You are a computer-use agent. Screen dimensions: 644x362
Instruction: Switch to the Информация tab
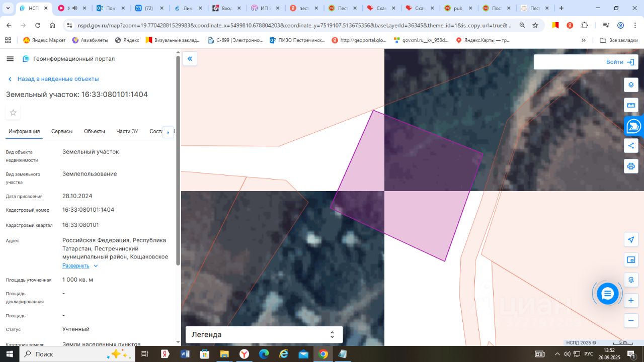point(24,131)
